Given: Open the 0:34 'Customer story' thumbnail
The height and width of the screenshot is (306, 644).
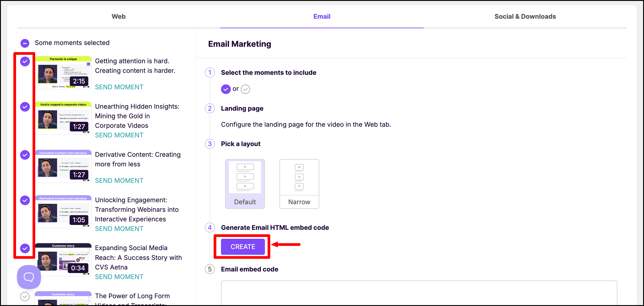Looking at the screenshot, I should tap(63, 260).
